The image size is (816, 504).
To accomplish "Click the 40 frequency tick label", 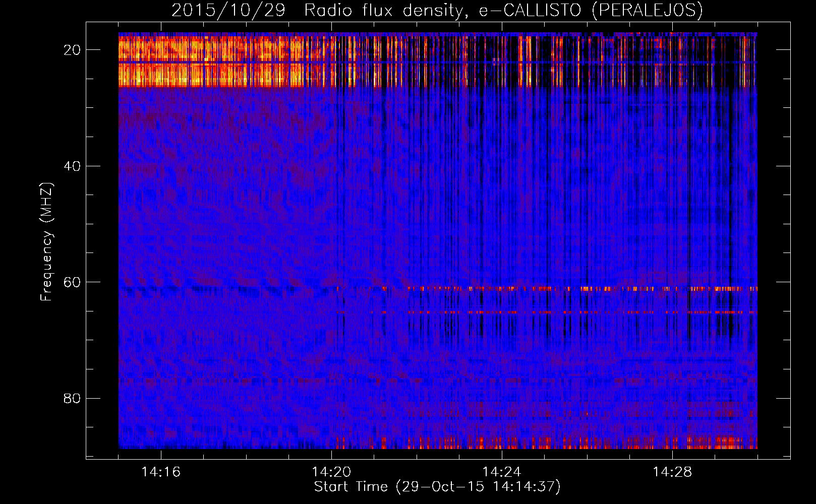I will click(x=73, y=166).
